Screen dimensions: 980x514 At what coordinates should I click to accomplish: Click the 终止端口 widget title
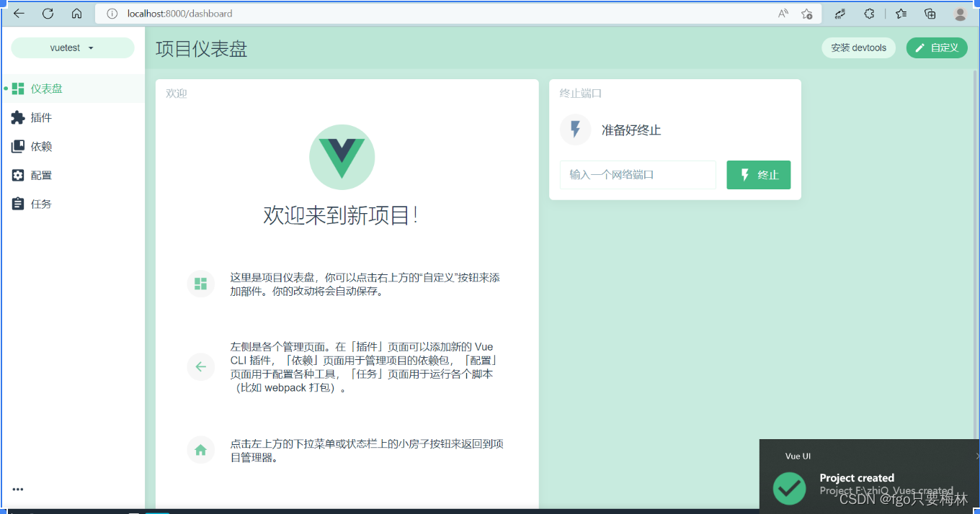581,94
